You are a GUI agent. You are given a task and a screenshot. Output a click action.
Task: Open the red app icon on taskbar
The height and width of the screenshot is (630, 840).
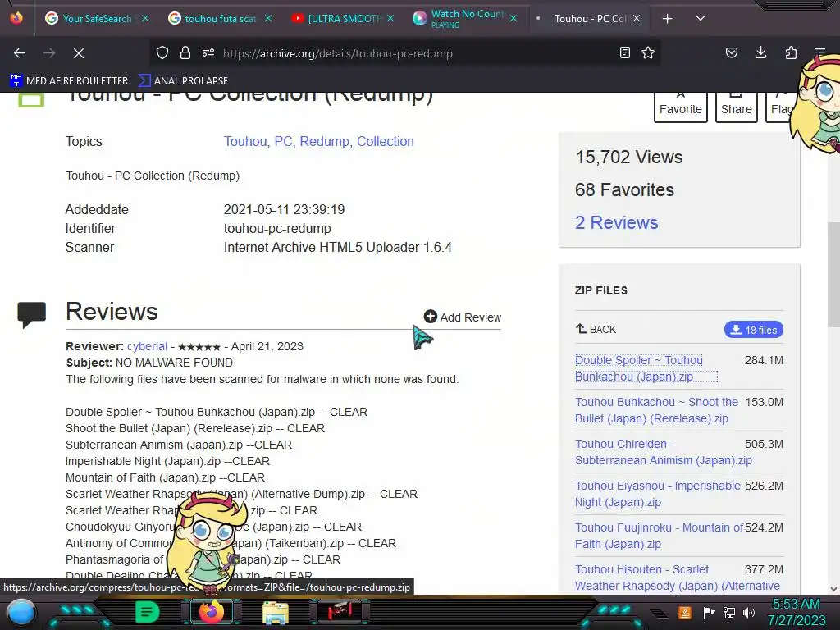pyautogui.click(x=340, y=611)
